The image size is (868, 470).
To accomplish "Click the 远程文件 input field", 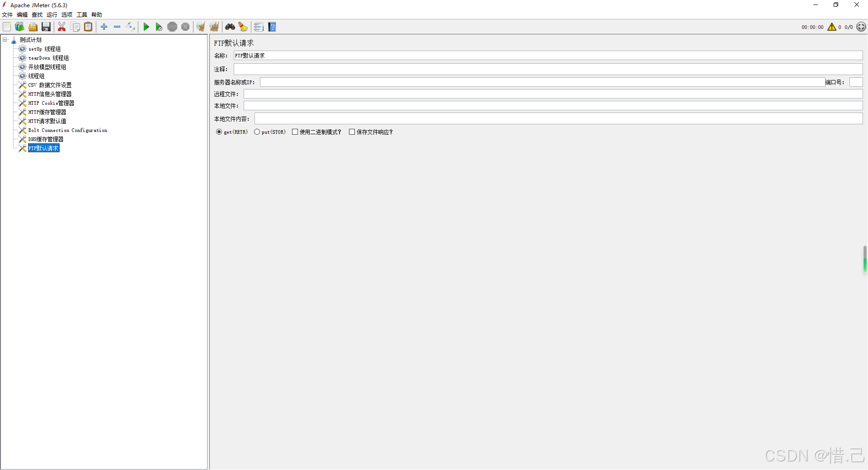I will point(553,94).
